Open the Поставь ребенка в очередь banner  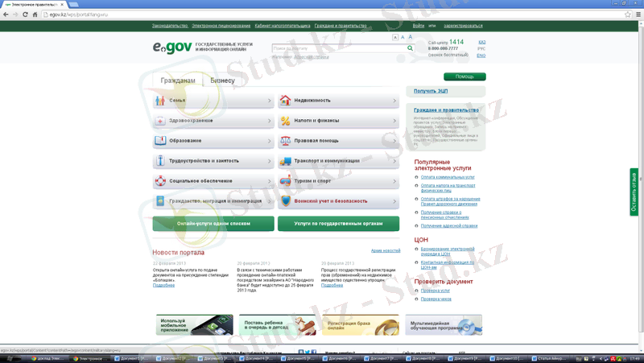[x=277, y=325]
